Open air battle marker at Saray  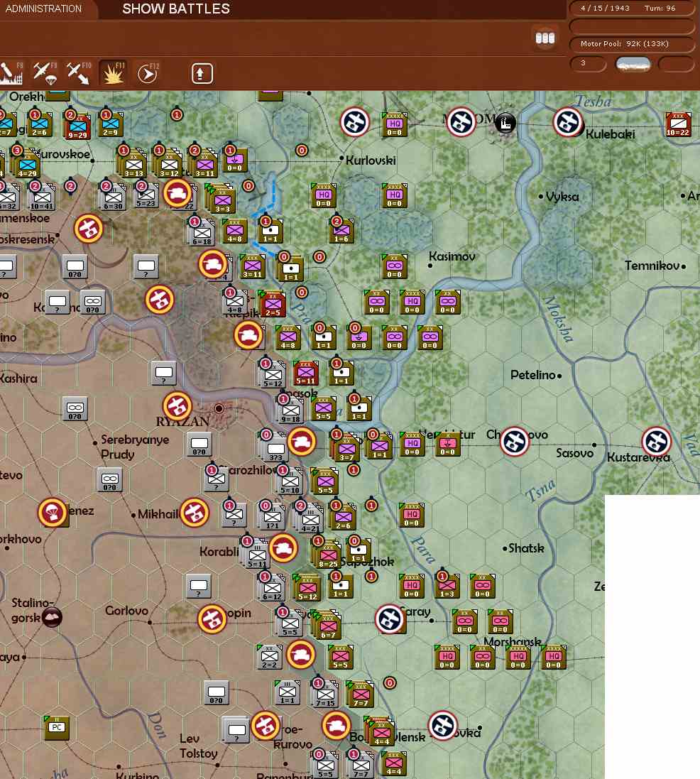tap(390, 619)
